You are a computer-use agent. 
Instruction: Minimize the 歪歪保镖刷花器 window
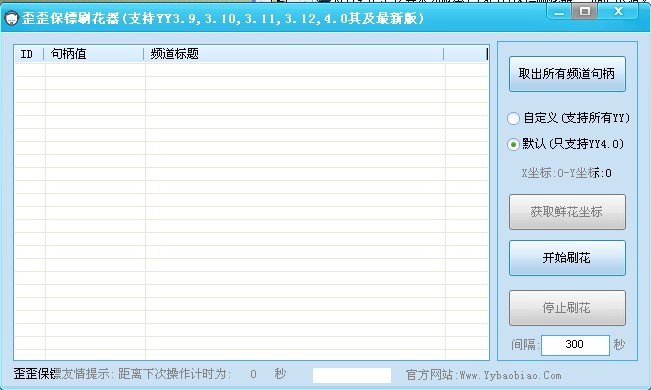(559, 12)
